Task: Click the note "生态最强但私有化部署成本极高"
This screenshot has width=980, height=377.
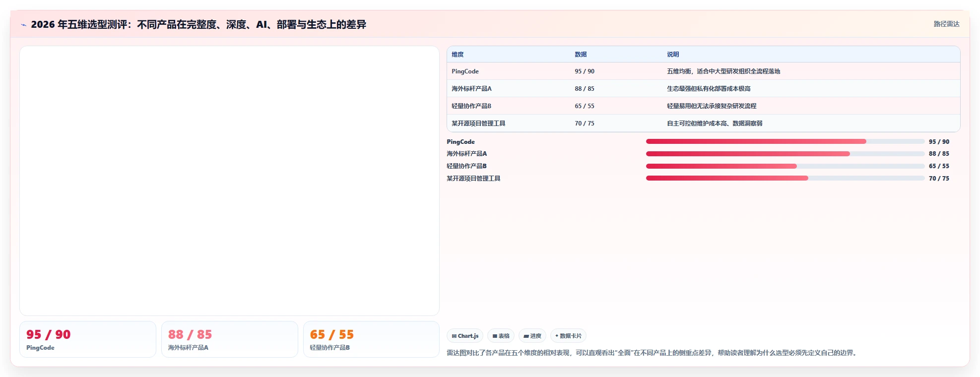Action: point(709,89)
